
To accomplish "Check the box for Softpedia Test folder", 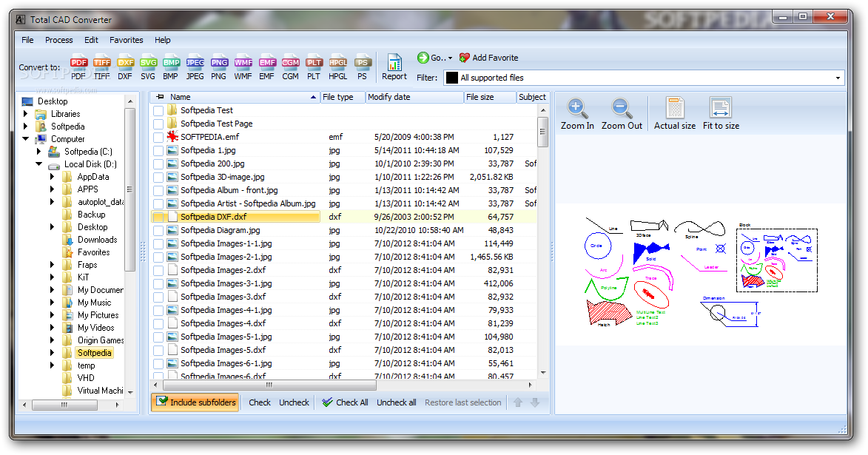I will click(158, 111).
